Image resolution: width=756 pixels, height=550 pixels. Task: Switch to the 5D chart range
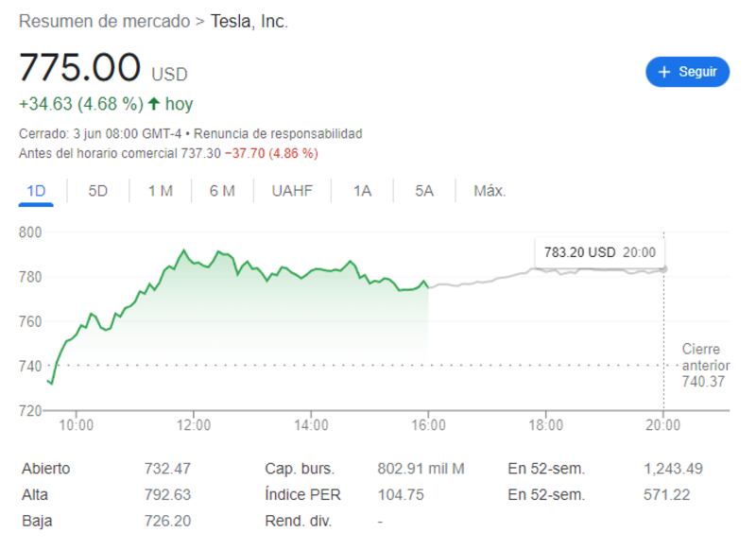click(98, 191)
